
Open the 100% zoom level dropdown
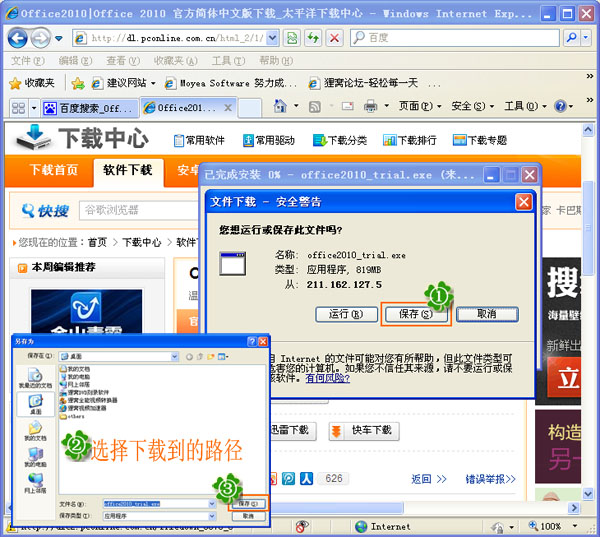575,526
